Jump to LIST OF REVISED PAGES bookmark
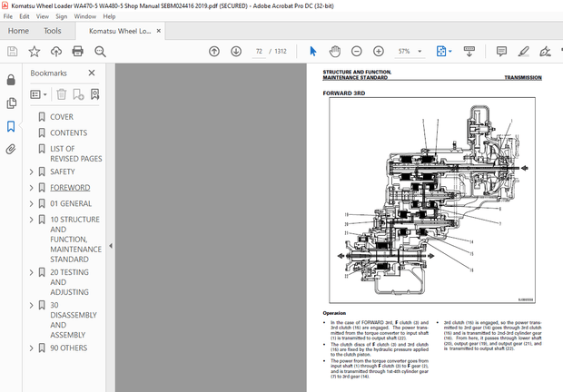This screenshot has width=563, height=392. (x=76, y=153)
